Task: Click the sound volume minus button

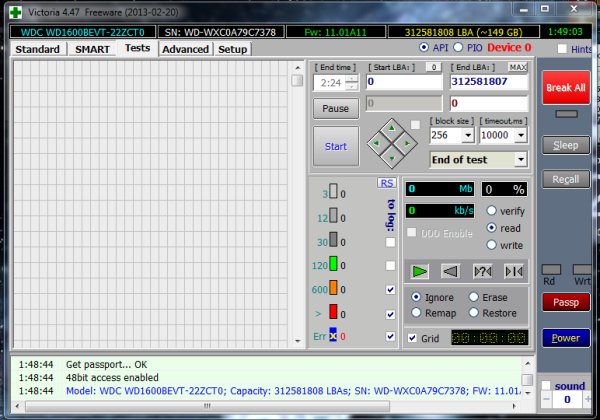Action: pyautogui.click(x=546, y=400)
